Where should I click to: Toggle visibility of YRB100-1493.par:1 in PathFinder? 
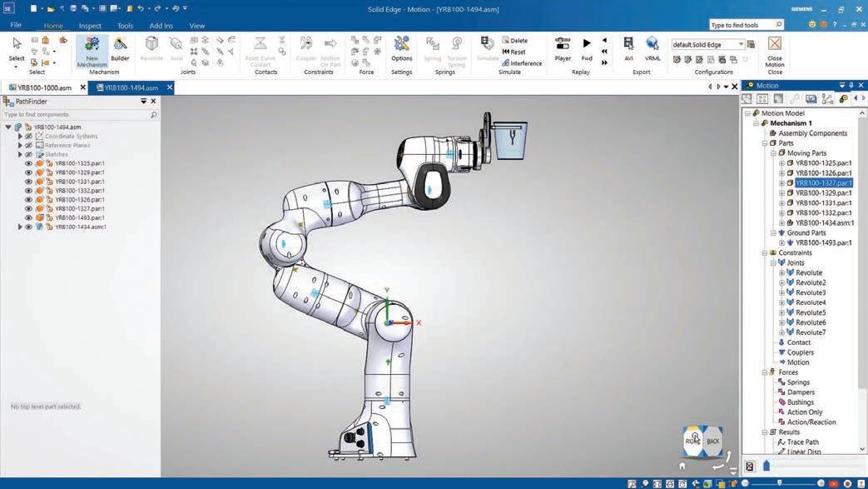(x=28, y=218)
